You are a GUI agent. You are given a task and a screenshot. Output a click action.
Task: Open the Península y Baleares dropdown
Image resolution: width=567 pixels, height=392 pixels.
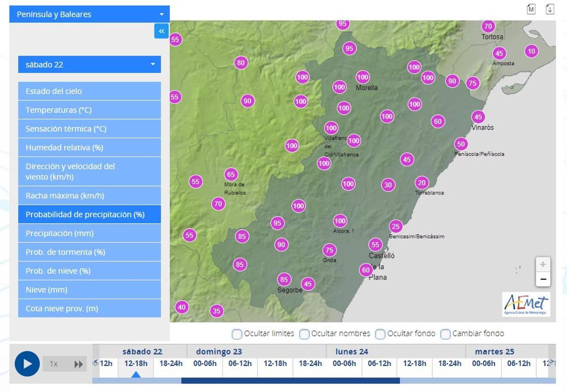[x=89, y=14]
